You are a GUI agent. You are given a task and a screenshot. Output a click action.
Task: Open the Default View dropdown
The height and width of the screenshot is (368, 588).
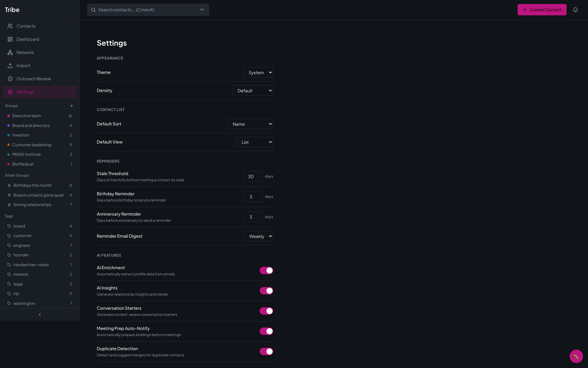[254, 142]
